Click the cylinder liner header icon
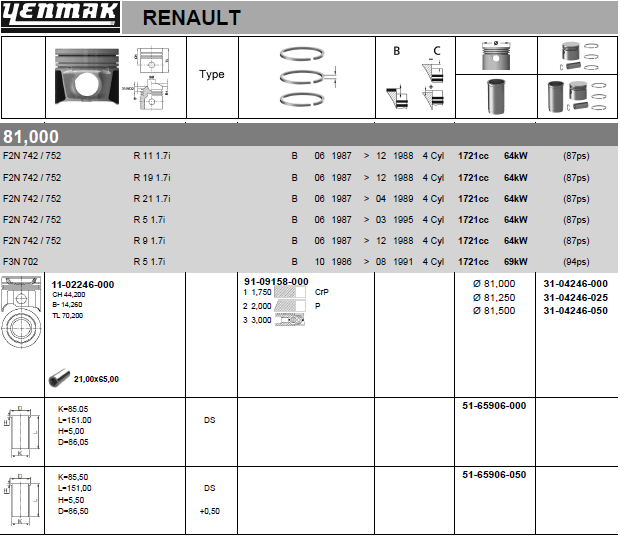This screenshot has width=620, height=538. 496,96
